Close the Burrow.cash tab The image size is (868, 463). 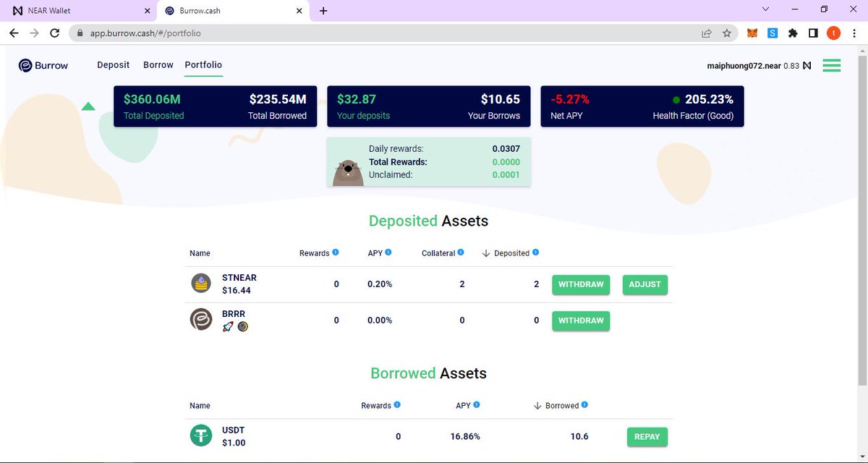click(x=301, y=11)
